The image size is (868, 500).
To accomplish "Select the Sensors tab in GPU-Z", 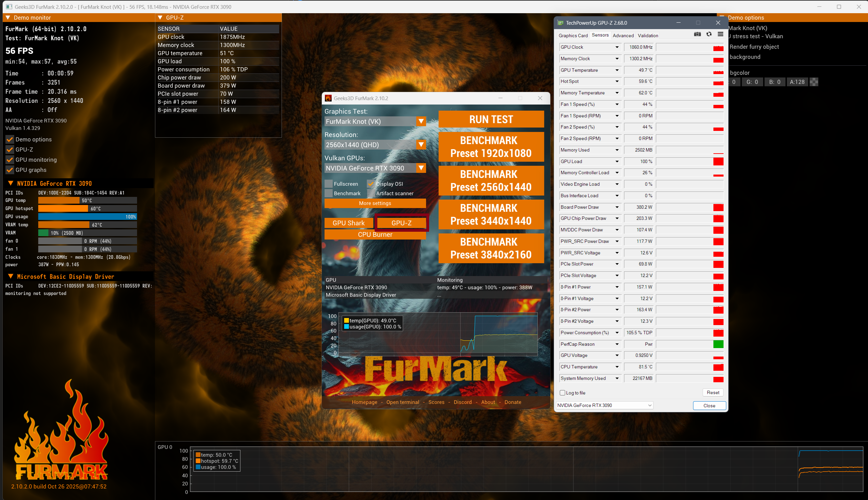I will coord(600,35).
